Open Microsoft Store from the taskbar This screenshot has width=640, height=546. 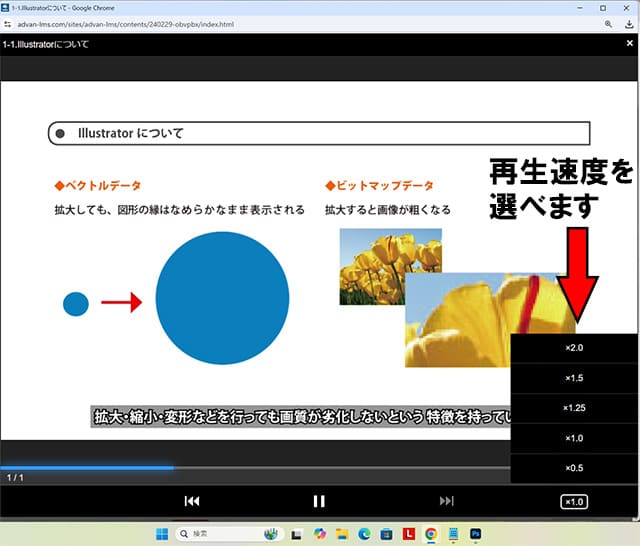point(387,534)
